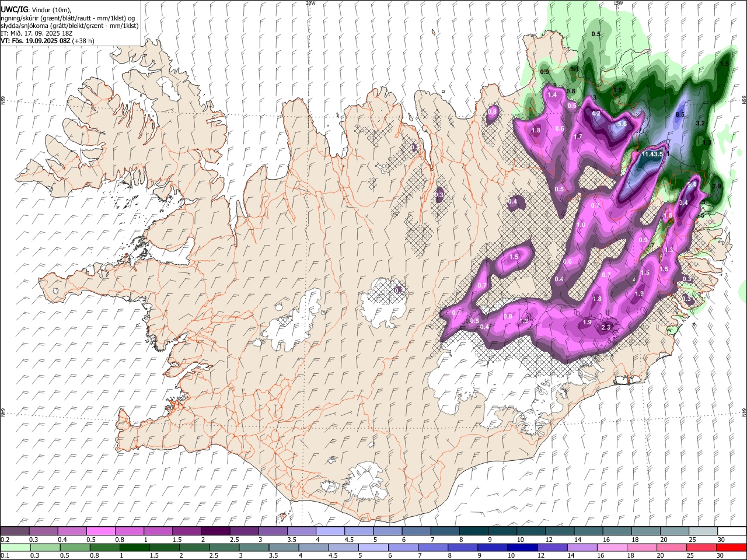
Task: Click the 30 label in bottom legend row
Action: click(721, 555)
